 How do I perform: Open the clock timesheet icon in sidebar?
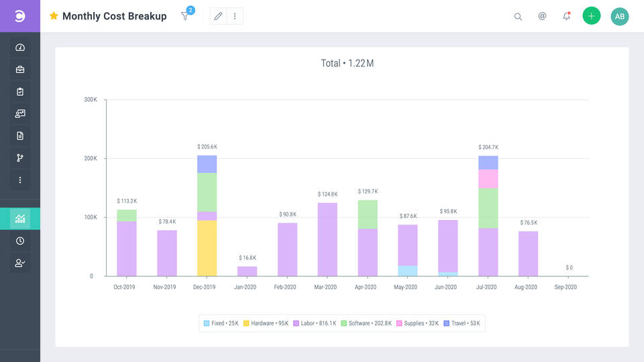tap(20, 241)
